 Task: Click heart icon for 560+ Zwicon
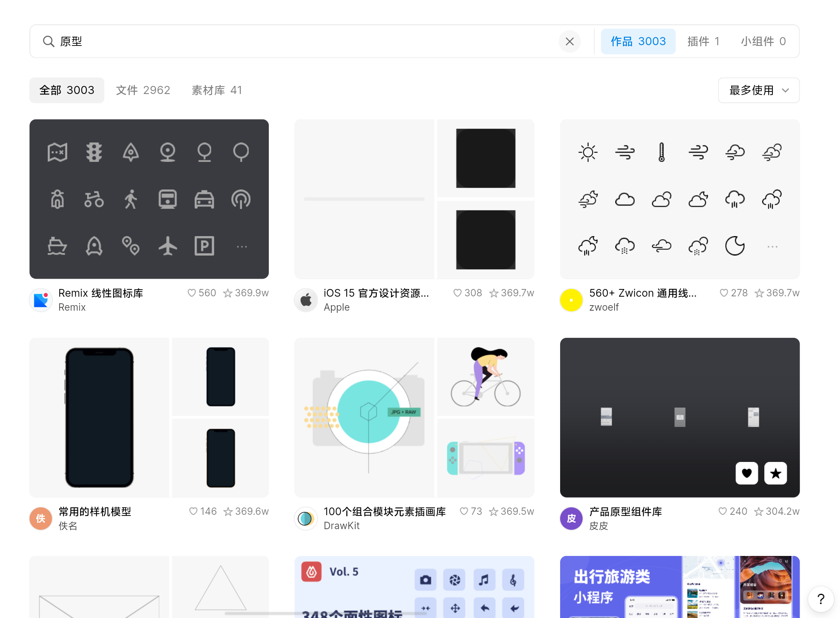(724, 293)
